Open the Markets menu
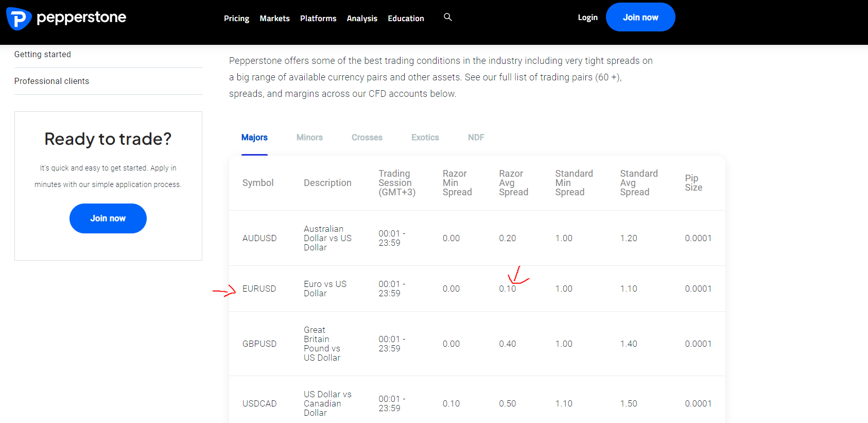Screen dimensions: 868x423 pos(274,19)
